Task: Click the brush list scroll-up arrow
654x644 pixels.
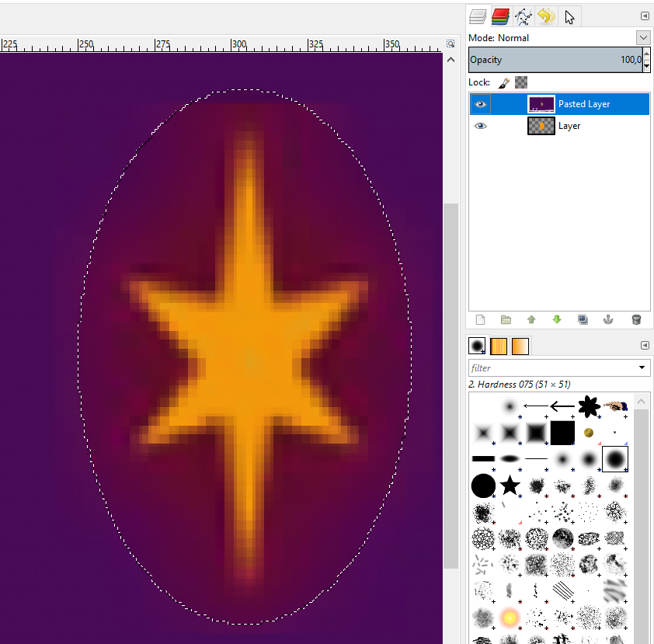Action: click(642, 402)
